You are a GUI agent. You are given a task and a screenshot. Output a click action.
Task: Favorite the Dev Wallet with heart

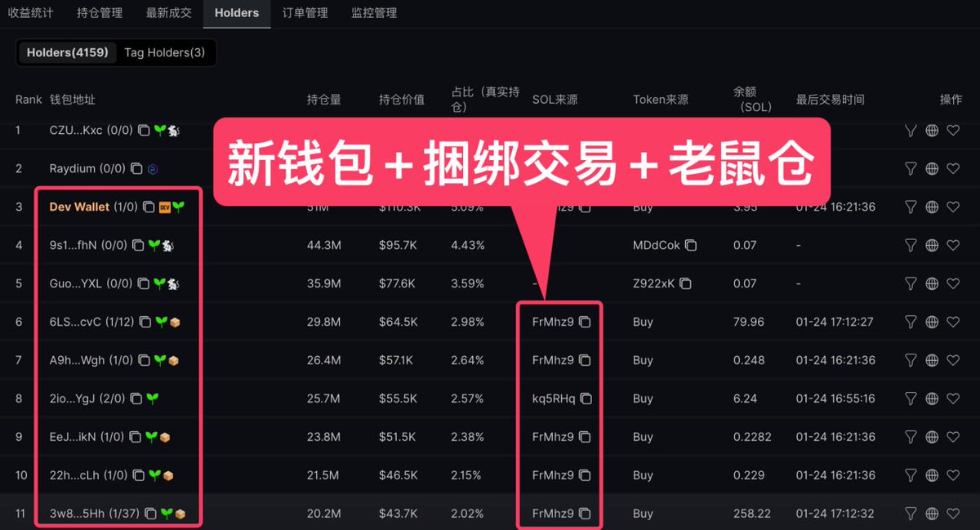pos(953,207)
